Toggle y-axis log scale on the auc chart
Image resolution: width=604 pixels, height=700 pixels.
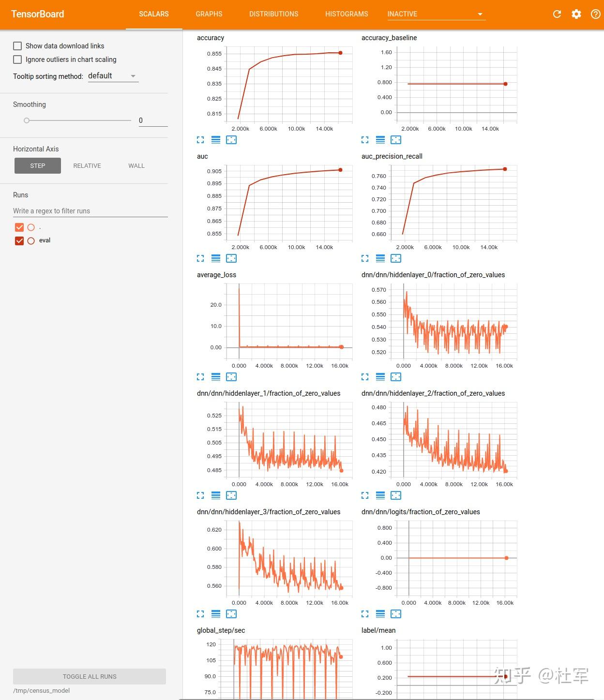click(216, 258)
